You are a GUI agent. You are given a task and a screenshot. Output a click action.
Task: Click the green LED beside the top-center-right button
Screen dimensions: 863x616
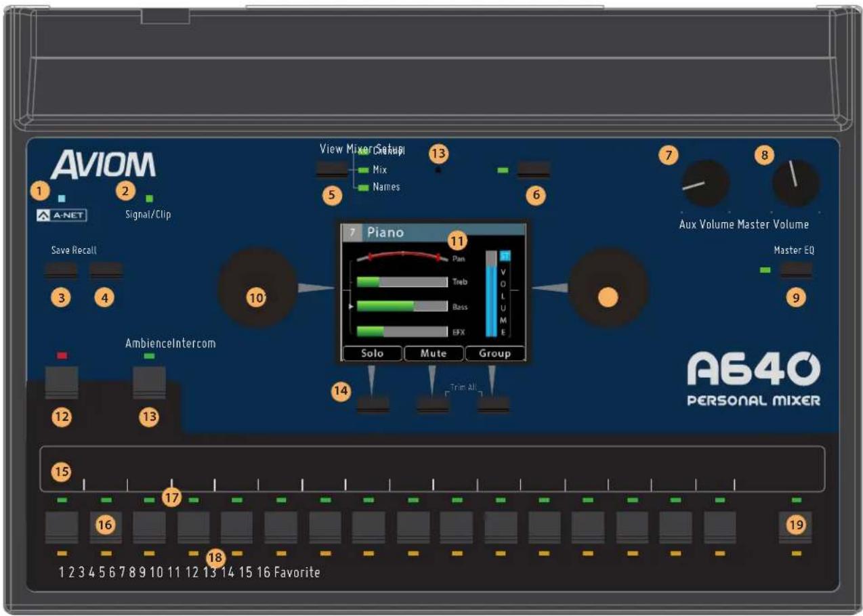tap(503, 170)
